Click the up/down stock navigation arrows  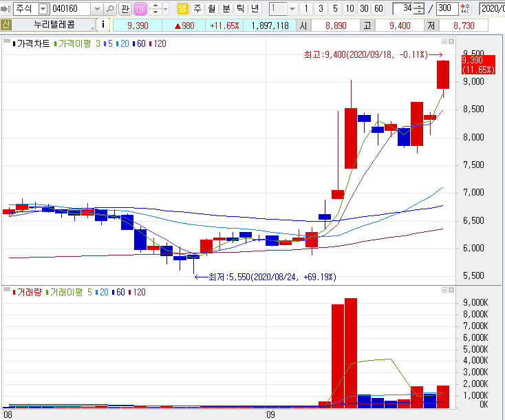pyautogui.click(x=155, y=9)
